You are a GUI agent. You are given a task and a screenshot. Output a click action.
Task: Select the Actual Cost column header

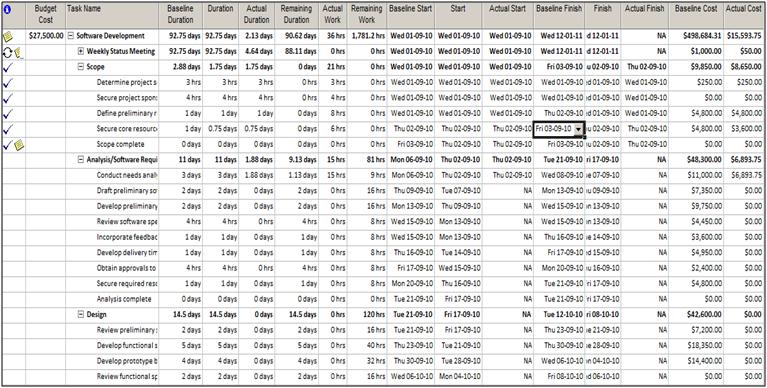(743, 15)
